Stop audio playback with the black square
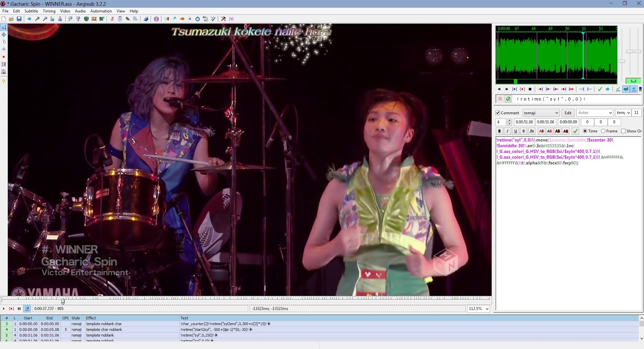Image resolution: width=644 pixels, height=349 pixels. [x=530, y=89]
